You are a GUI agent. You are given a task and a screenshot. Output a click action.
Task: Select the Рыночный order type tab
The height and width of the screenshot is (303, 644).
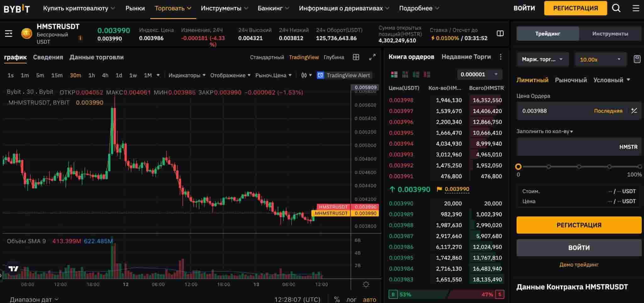pos(571,80)
